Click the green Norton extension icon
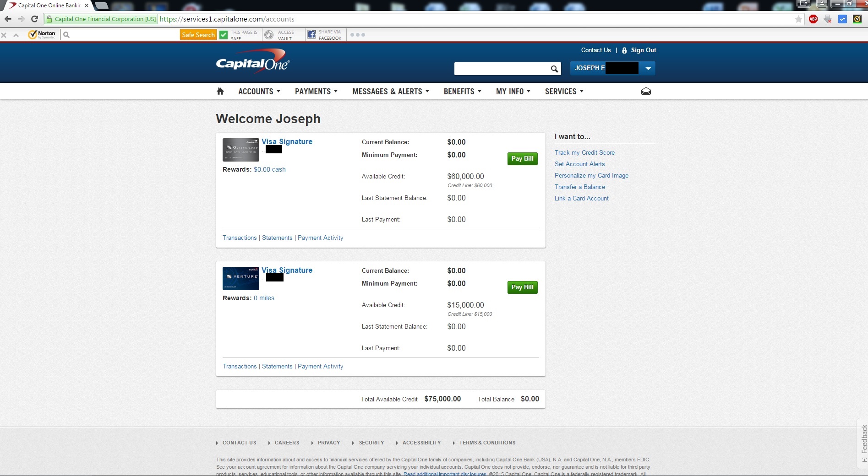 pyautogui.click(x=857, y=19)
